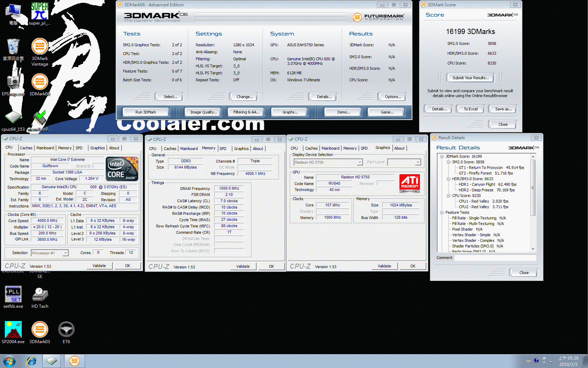Click the Result Details tree scrollbar
Viewport: 588px width, 368px height.
pyautogui.click(x=533, y=188)
